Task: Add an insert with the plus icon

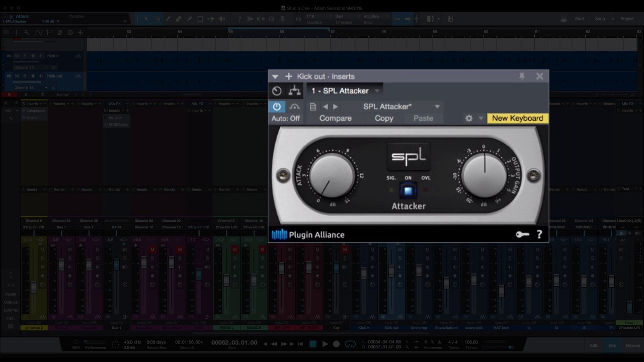Action: 288,76
